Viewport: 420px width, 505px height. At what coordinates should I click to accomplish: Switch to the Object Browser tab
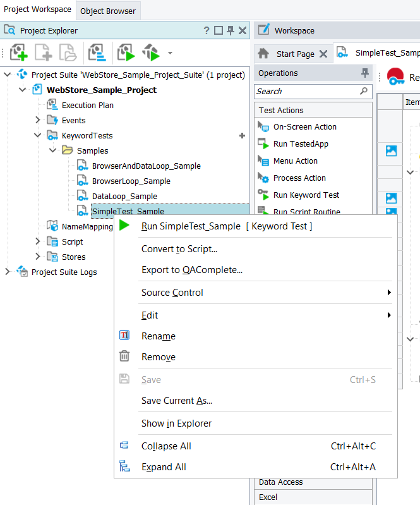click(x=108, y=11)
